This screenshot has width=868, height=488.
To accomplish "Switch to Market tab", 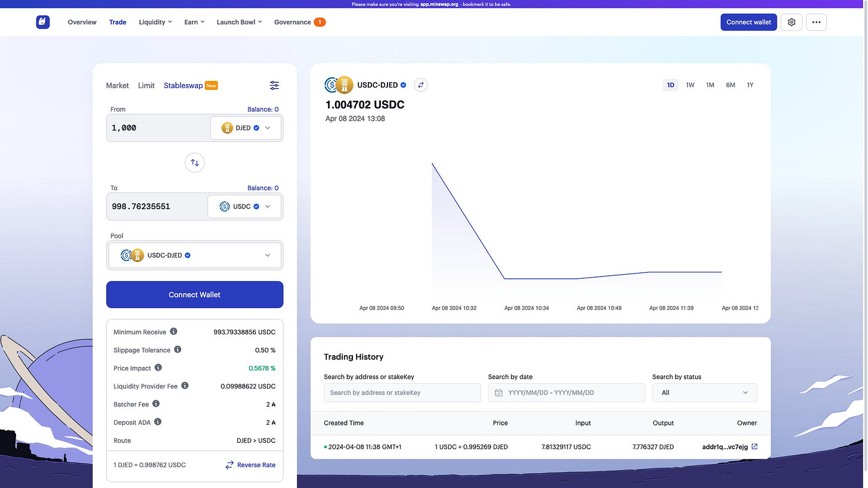I will [x=117, y=85].
